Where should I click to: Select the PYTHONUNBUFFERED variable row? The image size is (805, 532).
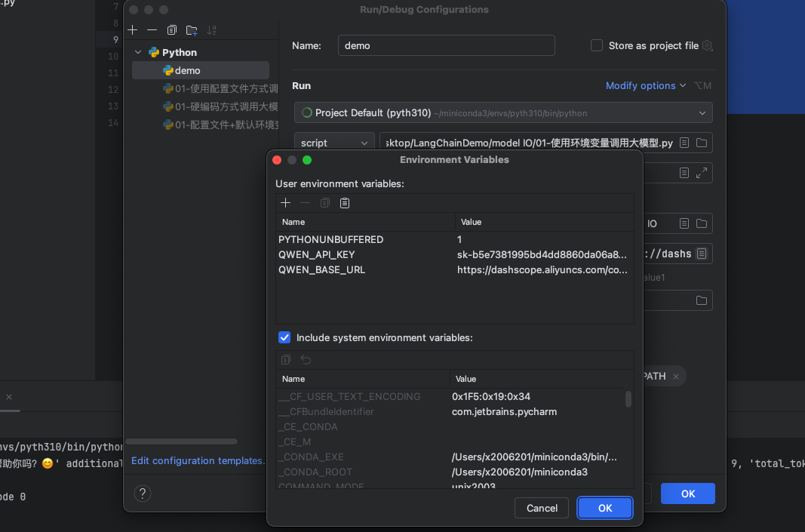click(x=455, y=239)
